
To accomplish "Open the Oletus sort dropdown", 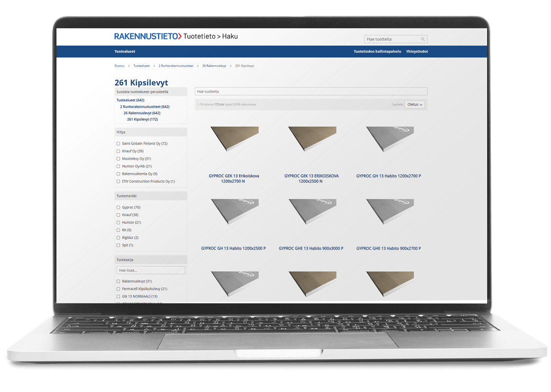I will point(415,105).
